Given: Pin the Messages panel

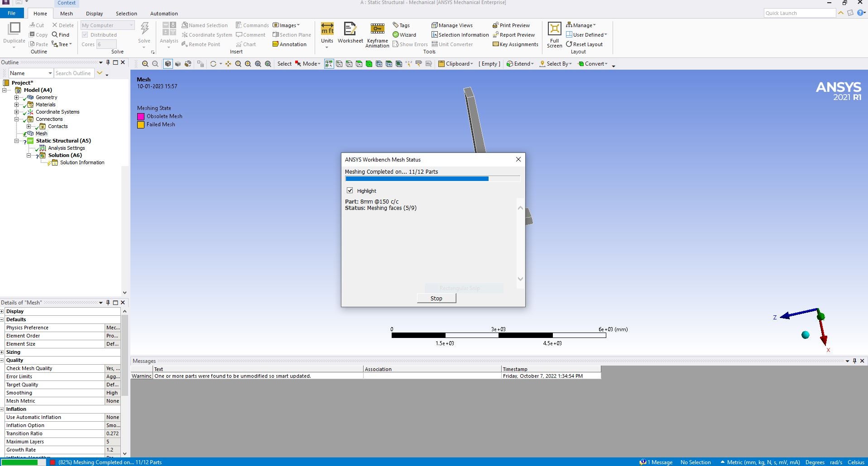Looking at the screenshot, I should pyautogui.click(x=854, y=361).
